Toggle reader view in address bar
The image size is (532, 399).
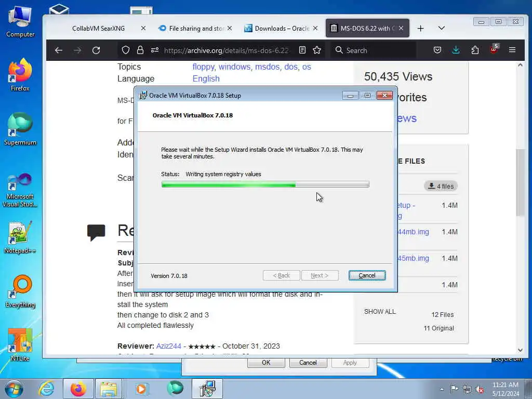[302, 50]
